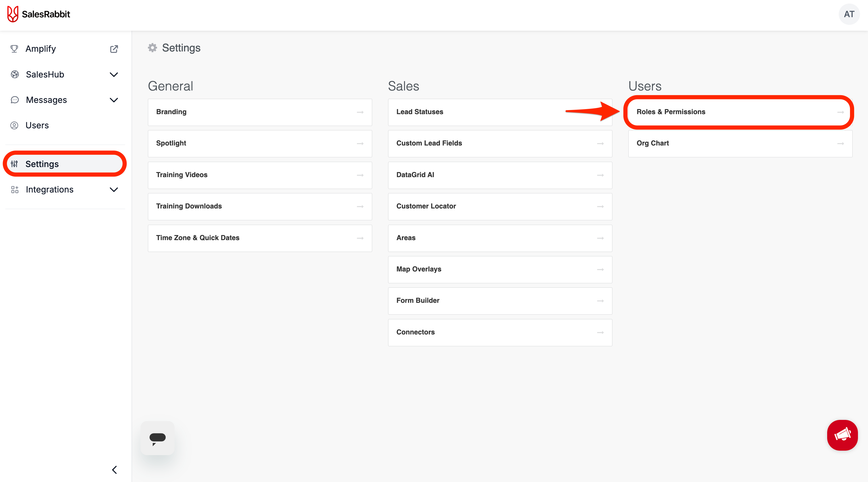
Task: Expand the Integrations menu chevron
Action: pos(114,190)
